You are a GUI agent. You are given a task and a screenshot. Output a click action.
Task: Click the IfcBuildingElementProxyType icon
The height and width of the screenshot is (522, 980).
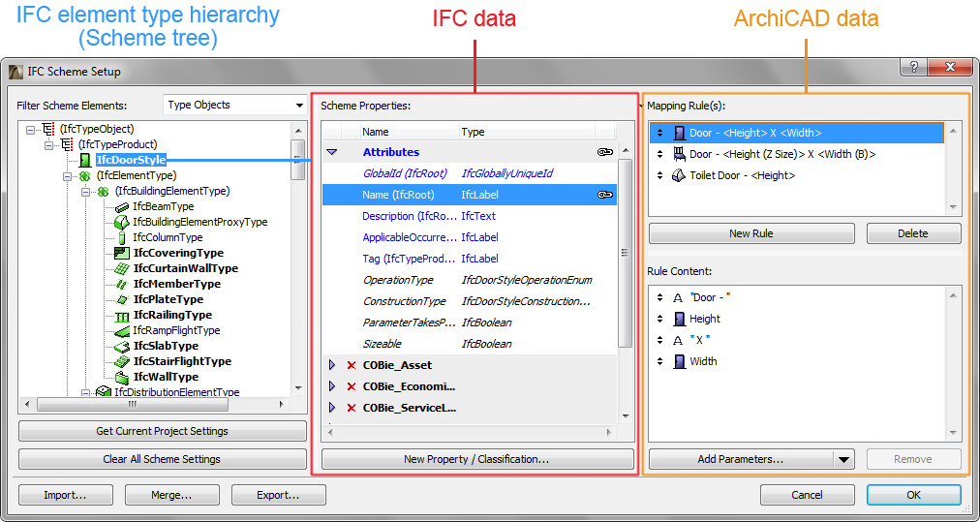pyautogui.click(x=122, y=222)
